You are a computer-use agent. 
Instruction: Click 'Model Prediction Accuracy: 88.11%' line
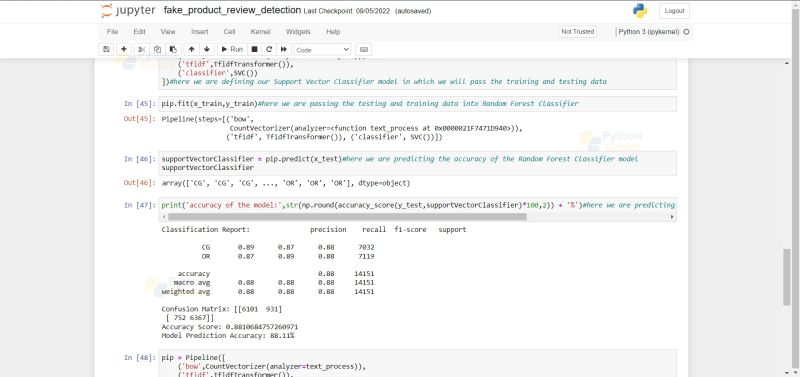coord(228,336)
